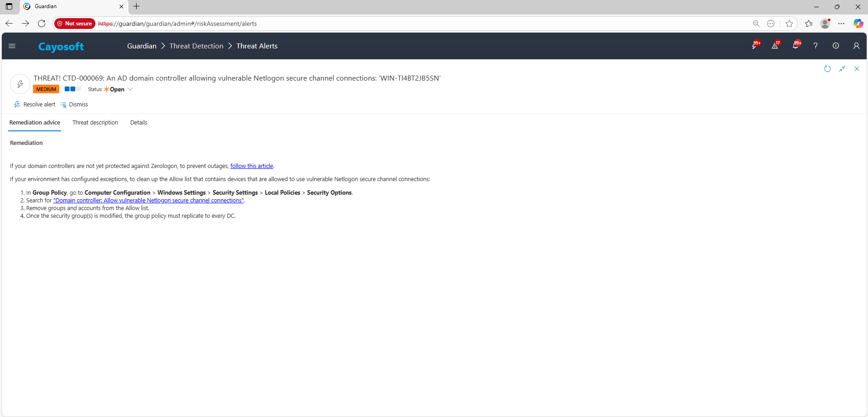Open the info circle icon in header
This screenshot has width=868, height=417.
click(836, 46)
